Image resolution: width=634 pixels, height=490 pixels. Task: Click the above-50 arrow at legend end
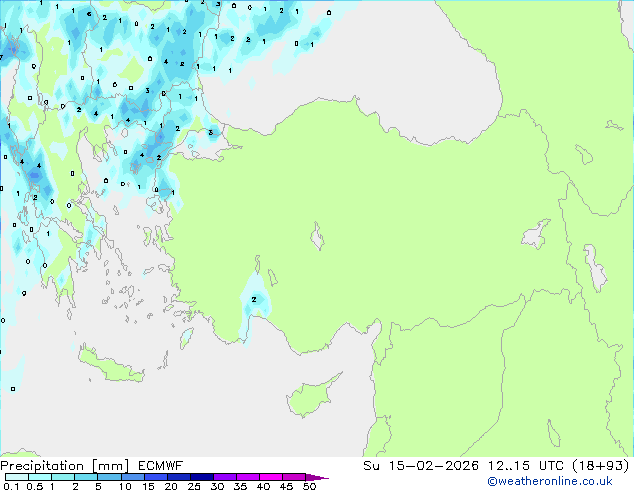pyautogui.click(x=317, y=478)
